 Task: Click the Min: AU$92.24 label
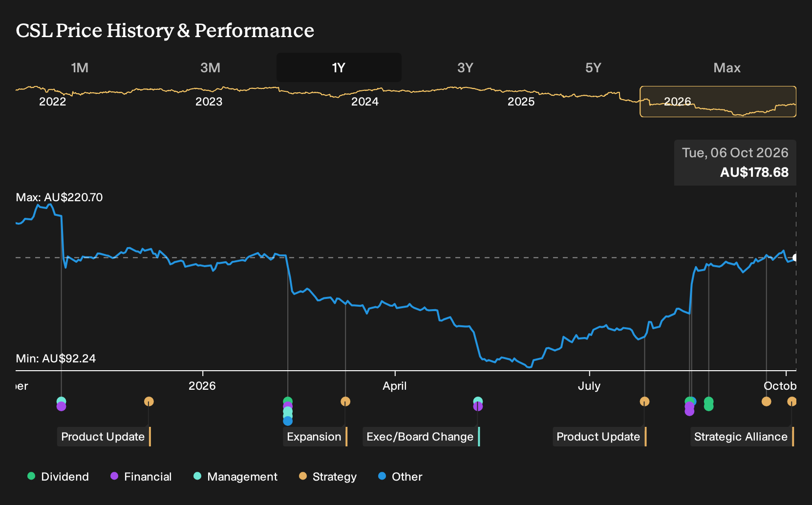click(56, 358)
